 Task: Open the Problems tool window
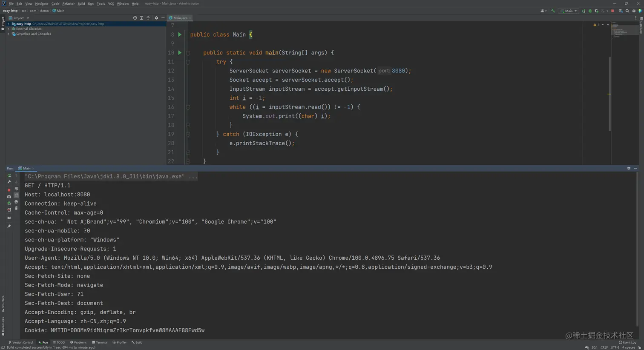pos(78,342)
